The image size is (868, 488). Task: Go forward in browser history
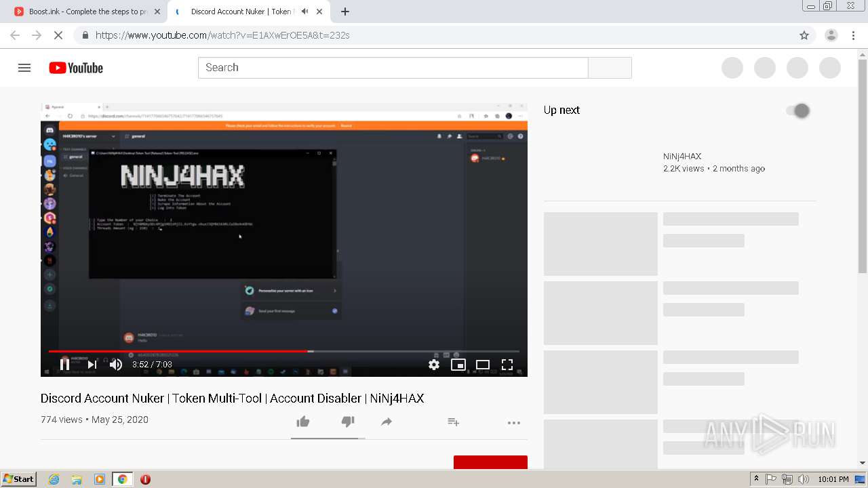tap(37, 35)
